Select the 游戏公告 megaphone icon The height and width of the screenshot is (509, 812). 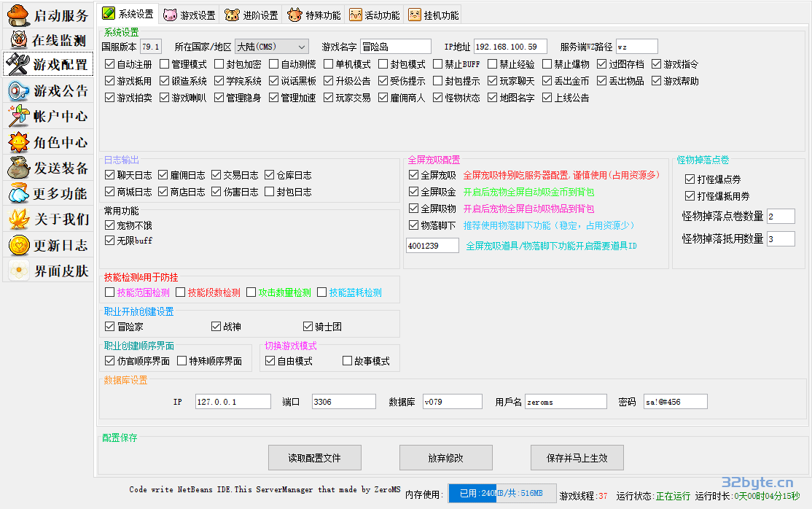(18, 91)
